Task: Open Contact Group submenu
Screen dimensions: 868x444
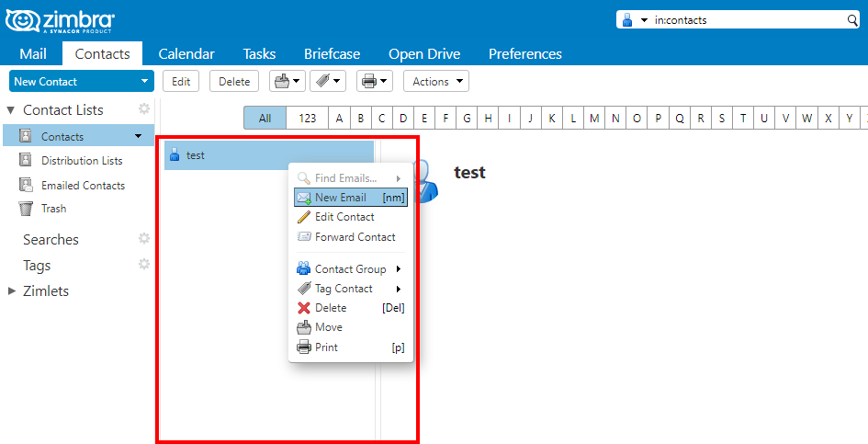Action: coord(351,268)
